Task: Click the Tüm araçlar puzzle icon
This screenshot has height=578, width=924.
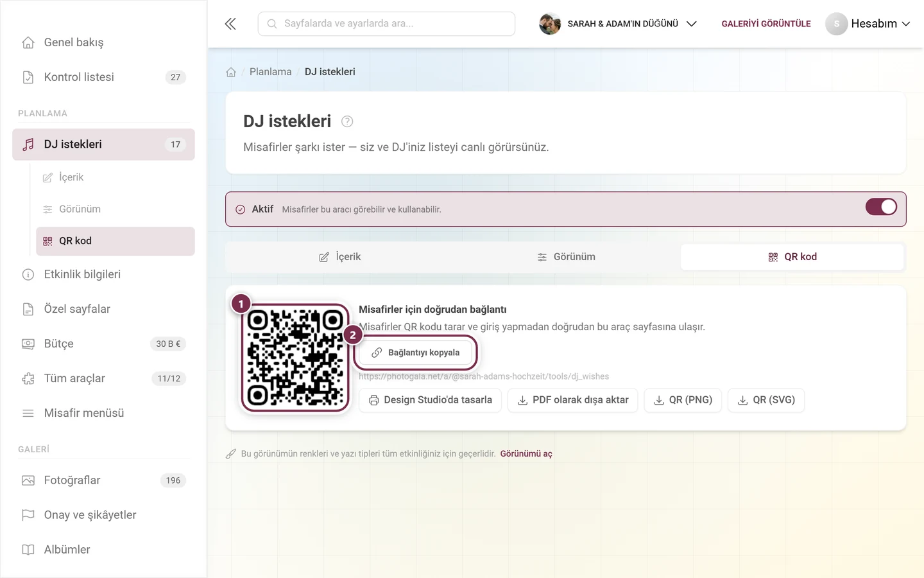Action: coord(28,378)
